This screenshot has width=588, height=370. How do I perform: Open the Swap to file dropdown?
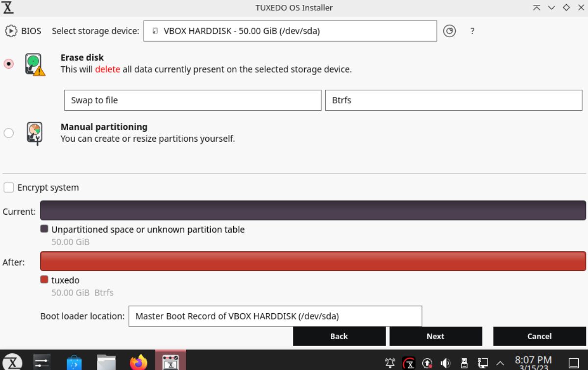tap(193, 100)
